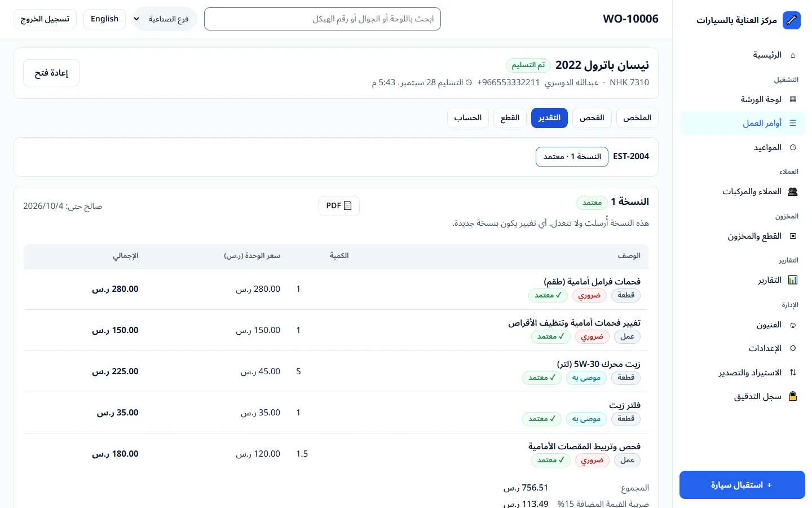Open the الحساب billing tab
This screenshot has height=508, width=812.
pos(468,118)
